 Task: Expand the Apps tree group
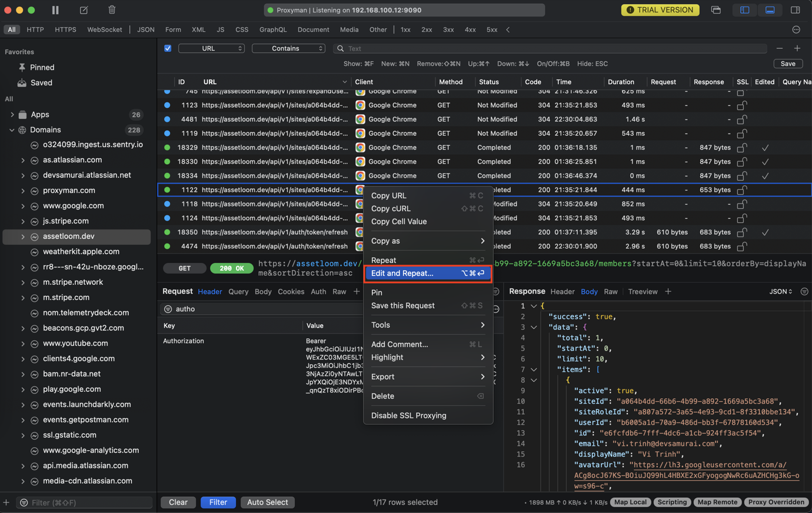pyautogui.click(x=12, y=115)
